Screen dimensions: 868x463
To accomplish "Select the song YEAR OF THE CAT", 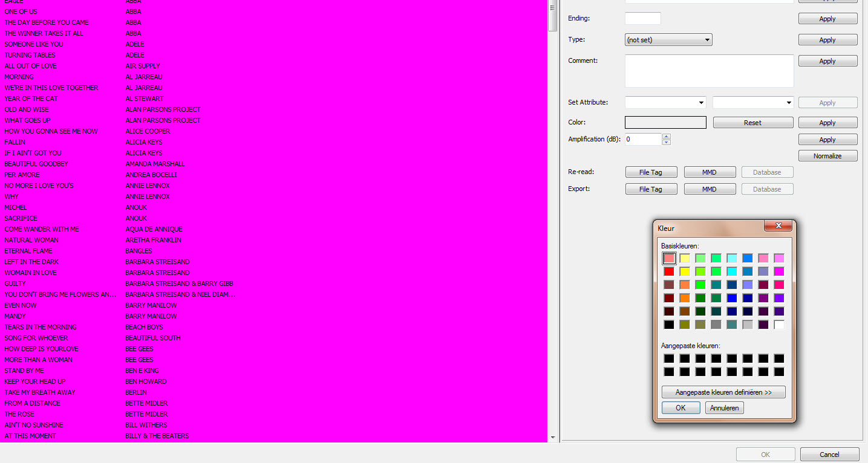I will 31,99.
